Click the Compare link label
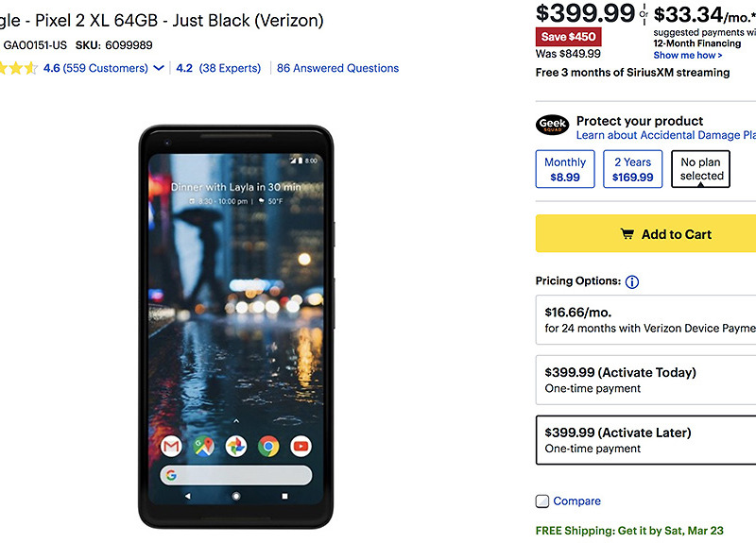Image resolution: width=756 pixels, height=543 pixels. (x=576, y=501)
